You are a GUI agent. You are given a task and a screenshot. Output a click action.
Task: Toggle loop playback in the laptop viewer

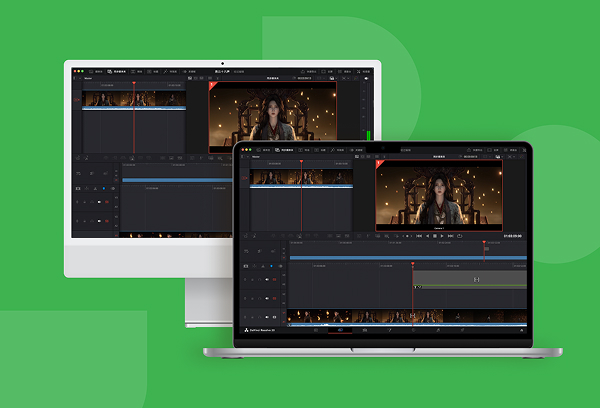(x=459, y=236)
